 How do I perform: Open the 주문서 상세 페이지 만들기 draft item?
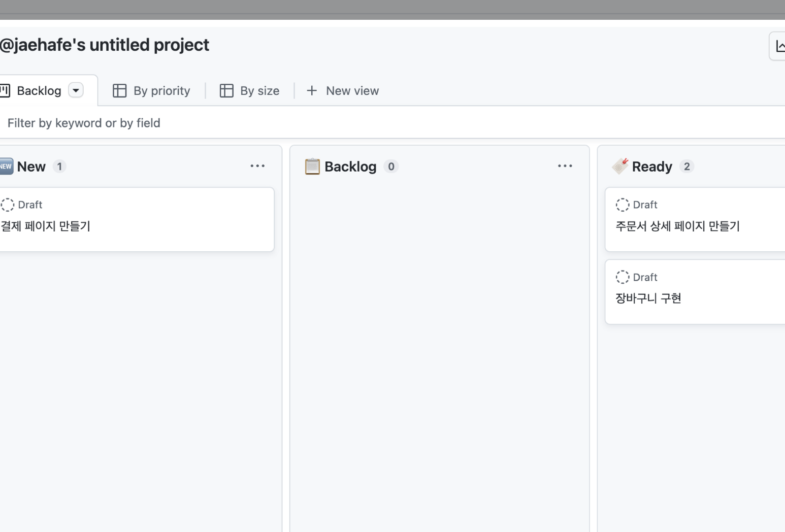pos(677,226)
